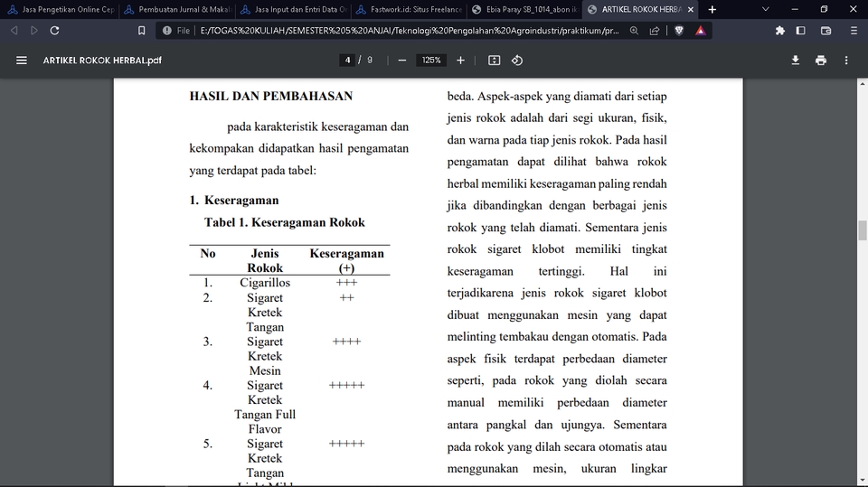868x487 pixels.
Task: Click the vertical scrollbar thumb
Action: click(x=863, y=230)
